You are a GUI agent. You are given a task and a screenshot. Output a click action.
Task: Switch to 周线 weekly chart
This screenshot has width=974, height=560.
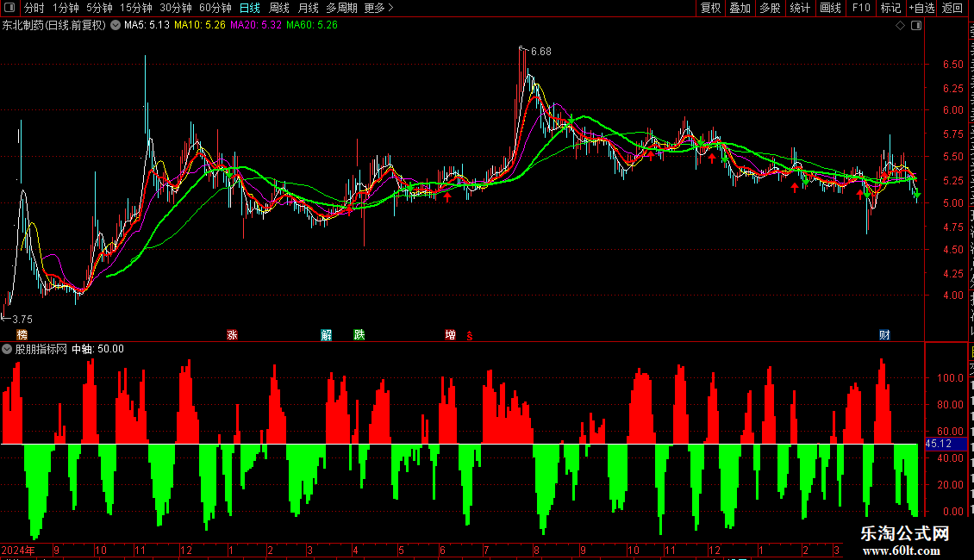(x=279, y=8)
